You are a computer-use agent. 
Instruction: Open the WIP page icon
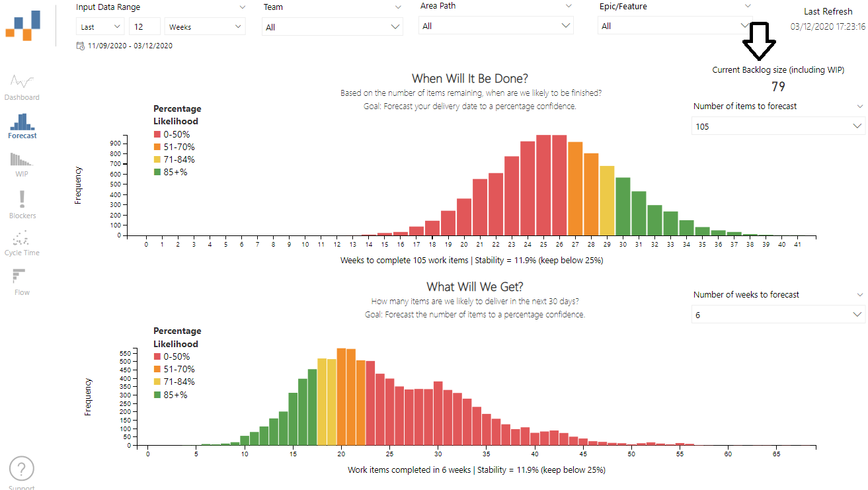click(22, 164)
